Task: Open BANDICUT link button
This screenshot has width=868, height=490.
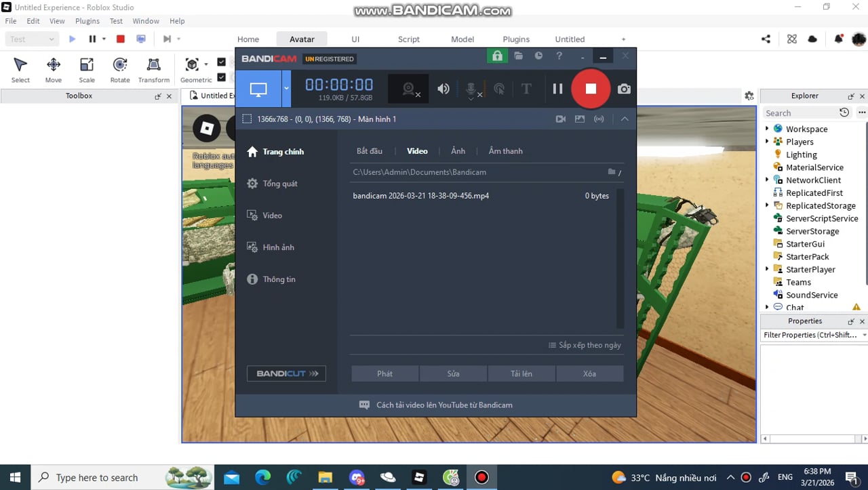Action: click(x=286, y=373)
